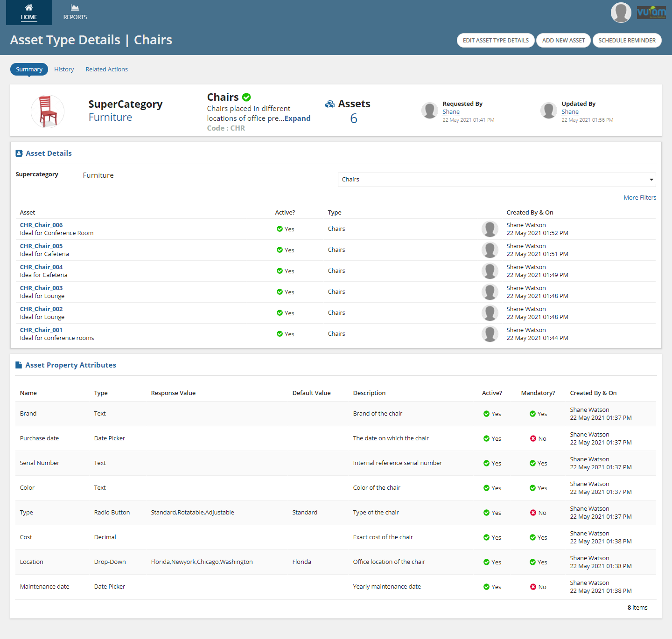672x639 pixels.
Task: Open the user profile avatar in the header
Action: coord(621,13)
